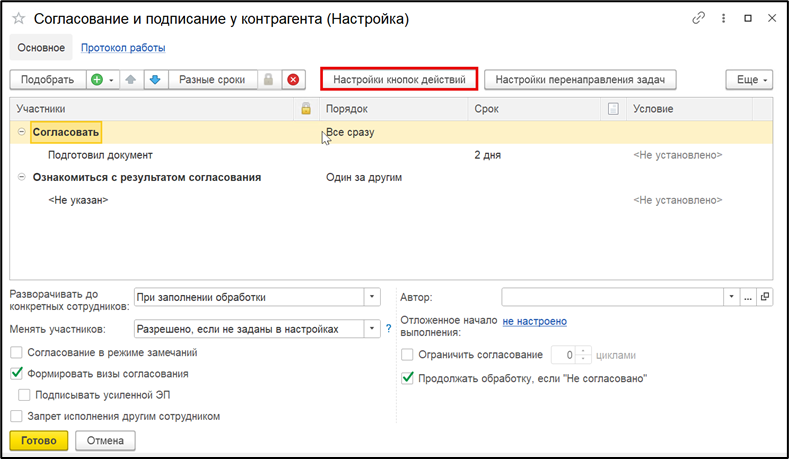
Task: Collapse the Согласовать group
Action: [x=22, y=132]
